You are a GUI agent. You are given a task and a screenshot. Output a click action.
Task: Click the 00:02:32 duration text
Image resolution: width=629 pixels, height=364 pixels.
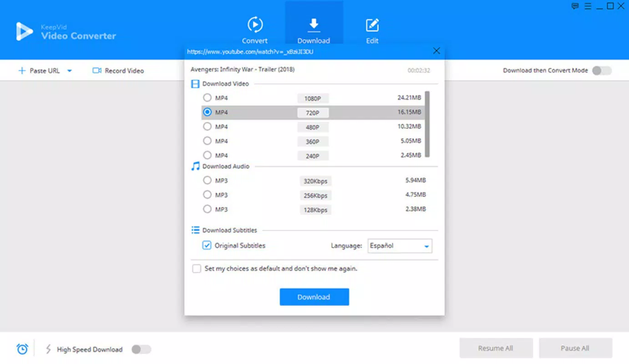pos(419,71)
